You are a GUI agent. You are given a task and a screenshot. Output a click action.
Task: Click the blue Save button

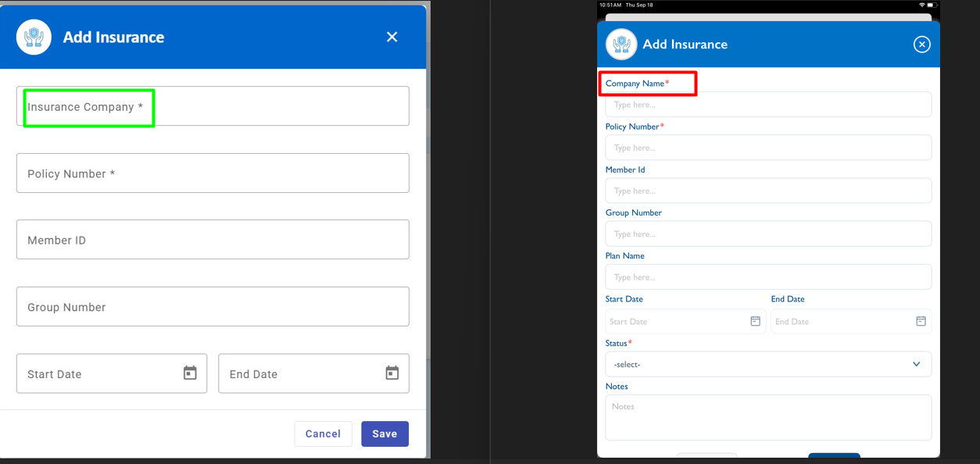(x=384, y=434)
